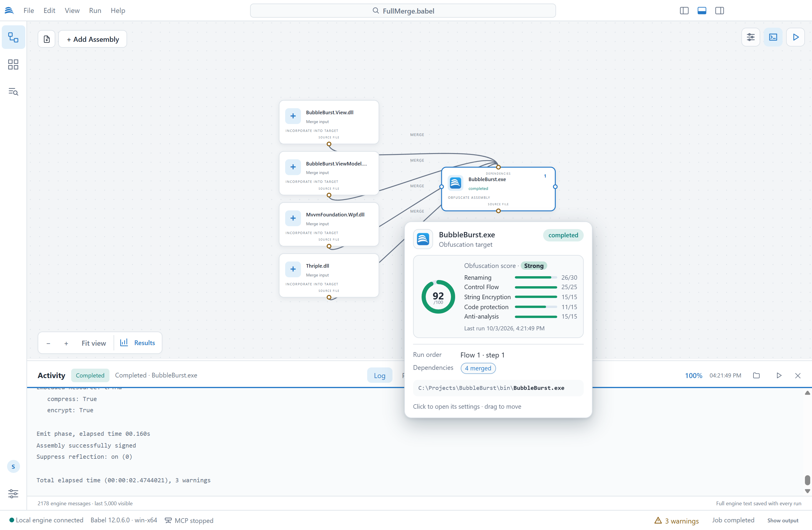Click the log scrollbar up arrow
The image size is (812, 530).
pos(807,393)
